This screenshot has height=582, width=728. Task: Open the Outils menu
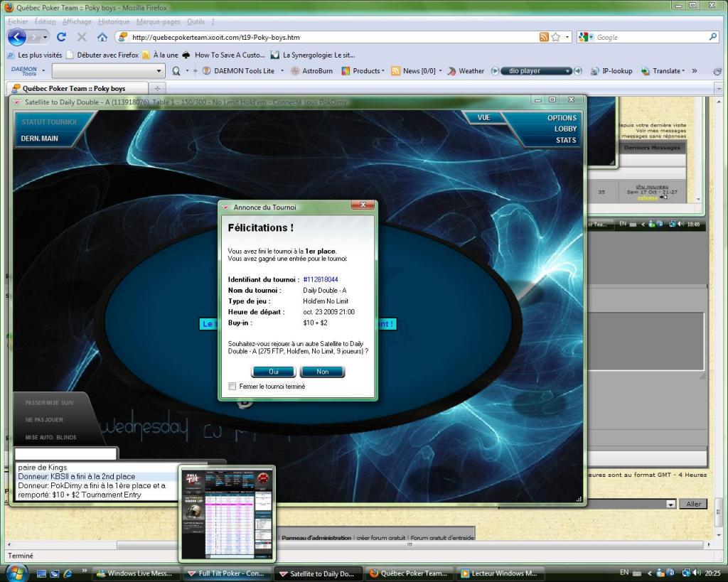click(196, 21)
